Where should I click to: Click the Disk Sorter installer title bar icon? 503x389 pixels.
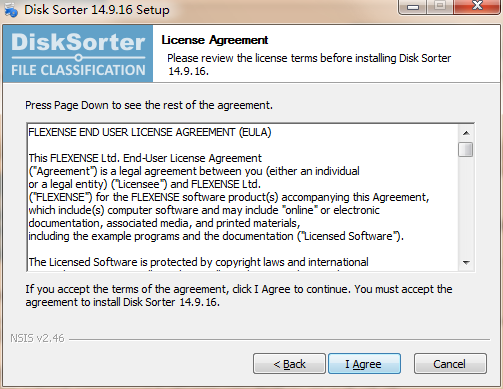pos(11,9)
